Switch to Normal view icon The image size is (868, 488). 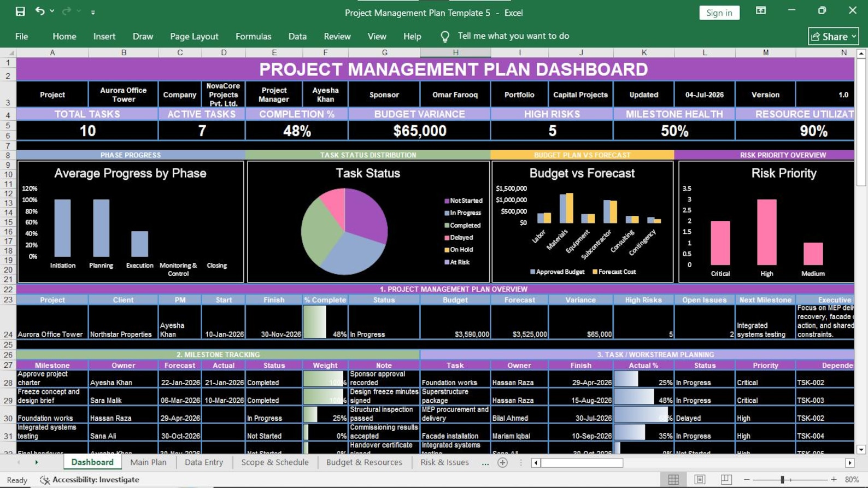(x=673, y=480)
